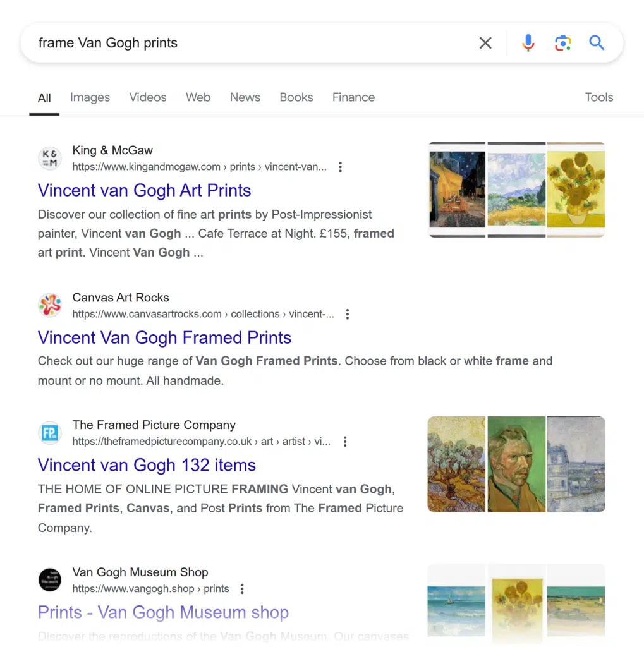Open the Vincent van Gogh Art Prints link
The width and height of the screenshot is (644, 647).
click(x=144, y=191)
